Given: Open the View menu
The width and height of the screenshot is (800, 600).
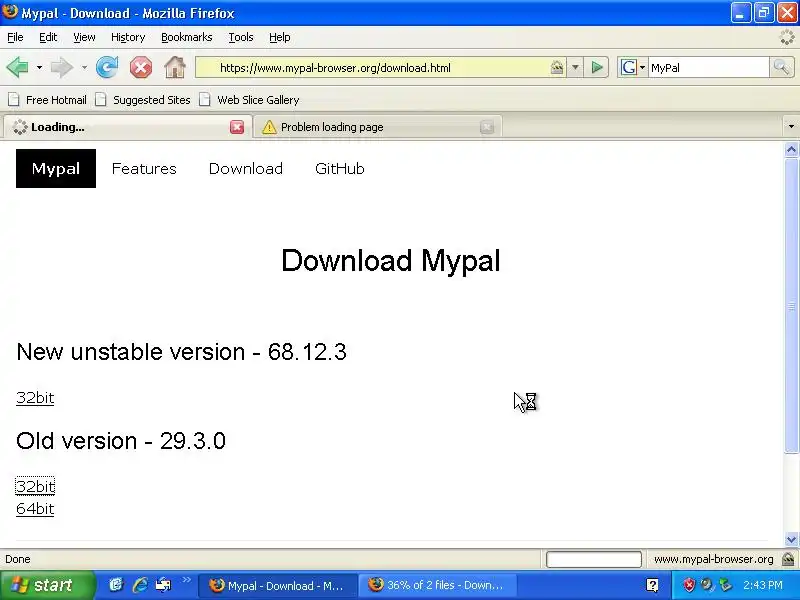Looking at the screenshot, I should click(x=84, y=37).
